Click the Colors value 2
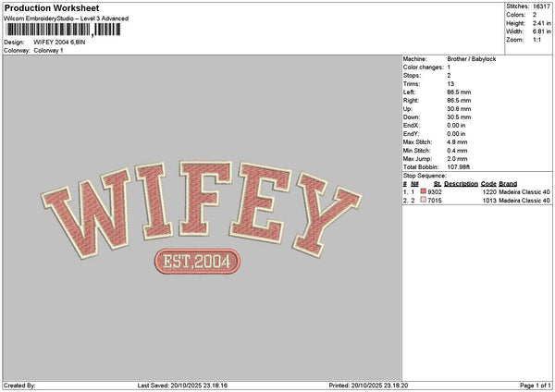 tap(535, 15)
